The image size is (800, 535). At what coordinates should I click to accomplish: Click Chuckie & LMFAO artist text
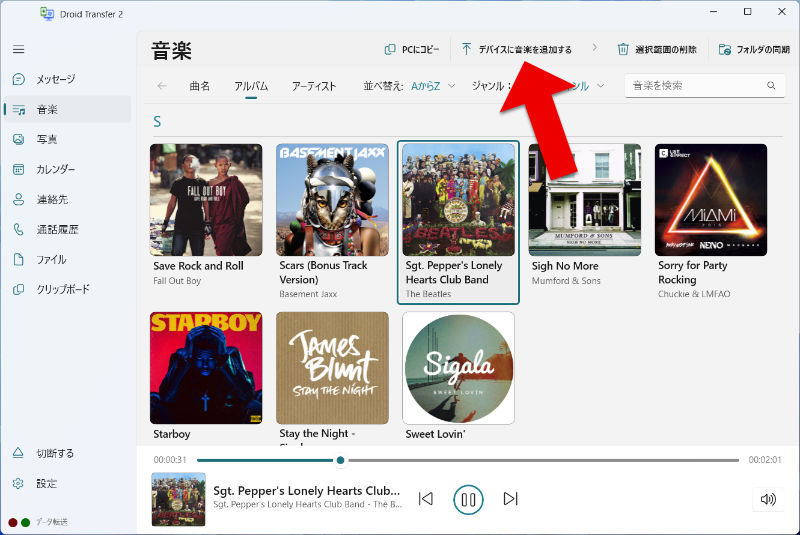694,294
